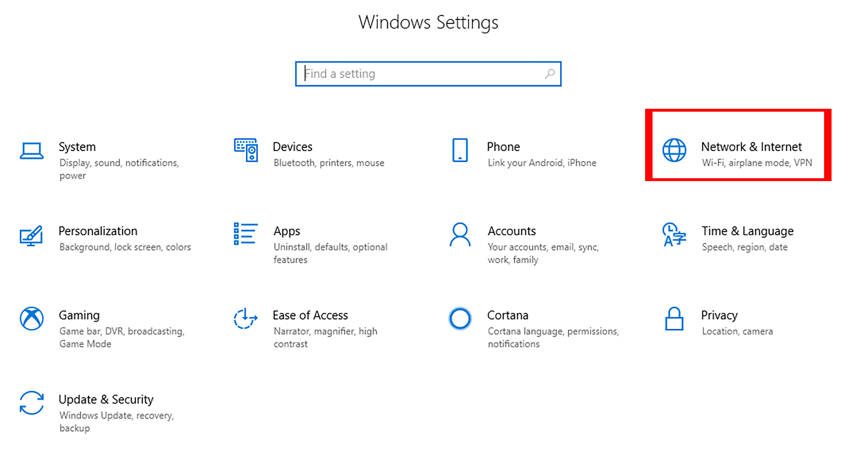The height and width of the screenshot is (464, 868).
Task: Click the search magnifier icon
Action: pyautogui.click(x=550, y=74)
